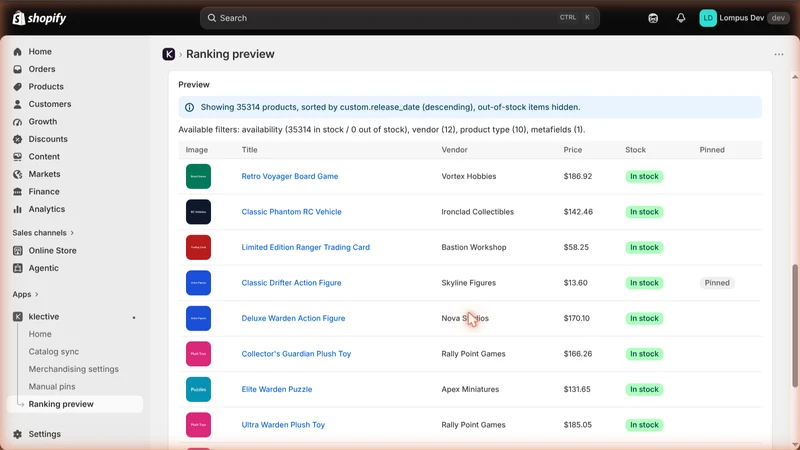This screenshot has height=450, width=800.
Task: Click the Retro Voyager Board Game thumbnail
Action: [x=198, y=177]
